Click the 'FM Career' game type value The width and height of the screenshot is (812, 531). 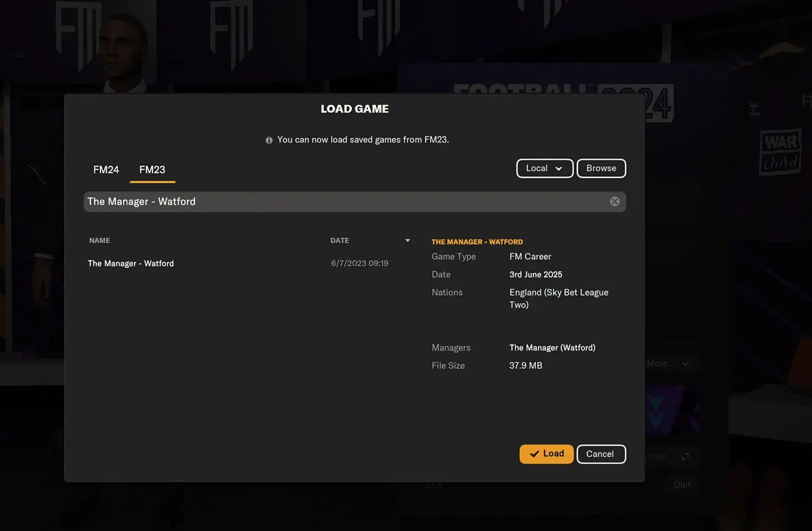point(530,257)
